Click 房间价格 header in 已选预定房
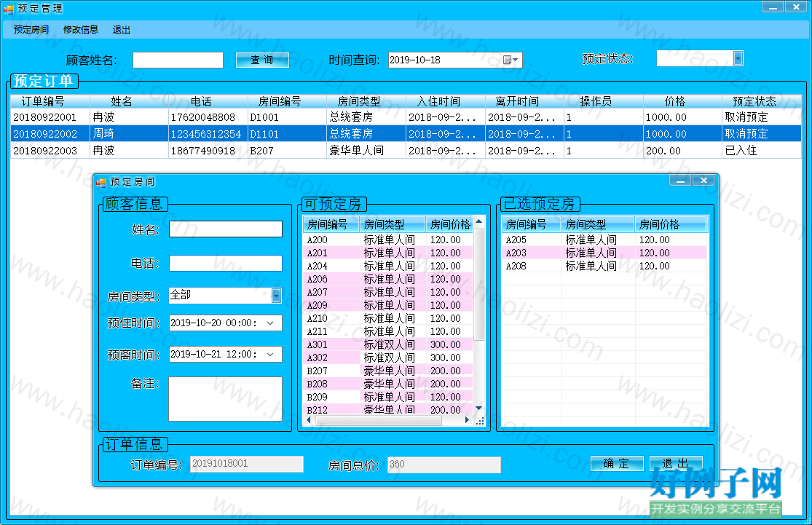Viewport: 812px width, 525px height. click(671, 225)
